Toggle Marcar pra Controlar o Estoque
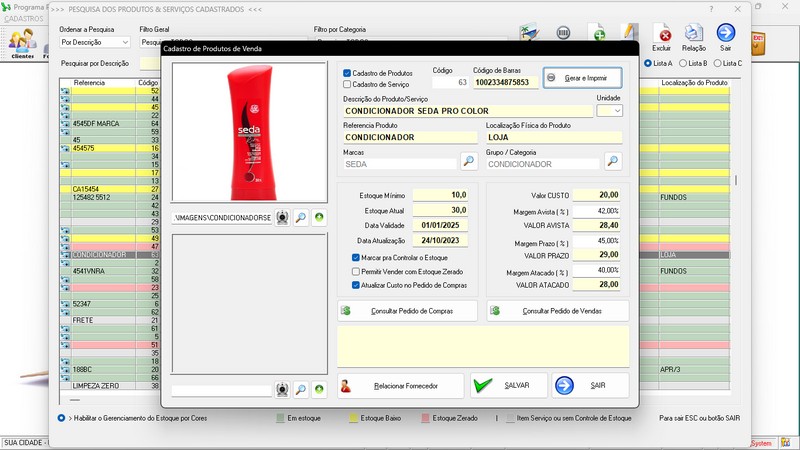Image resolution: width=800 pixels, height=450 pixels. point(356,258)
